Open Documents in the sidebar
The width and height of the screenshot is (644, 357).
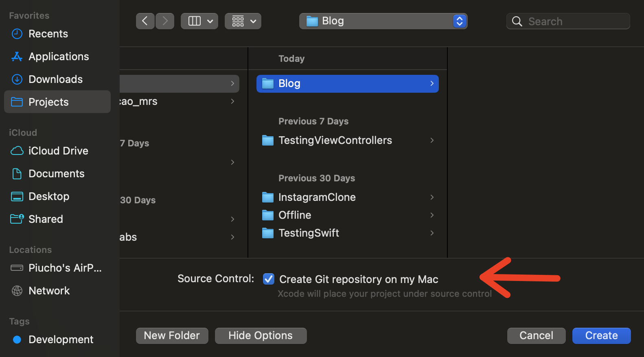tap(57, 174)
